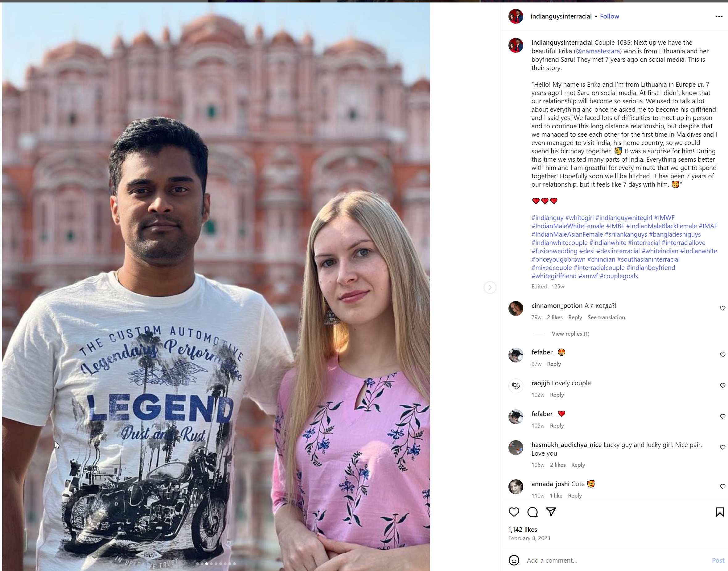Like the cinnamon_potion comment
Viewport: 728px width, 571px height.
[722, 308]
